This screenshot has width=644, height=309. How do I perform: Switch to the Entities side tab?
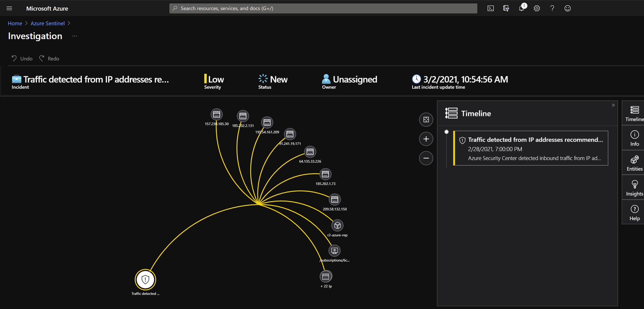coord(634,163)
